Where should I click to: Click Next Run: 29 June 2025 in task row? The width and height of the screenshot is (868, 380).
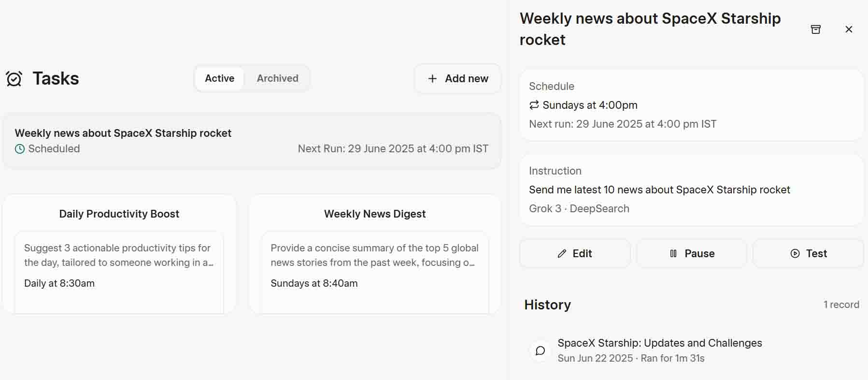[x=393, y=148]
